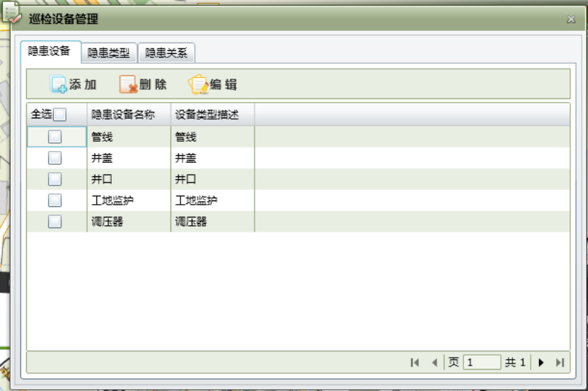Click the 编辑 (Edit) icon

(x=197, y=85)
